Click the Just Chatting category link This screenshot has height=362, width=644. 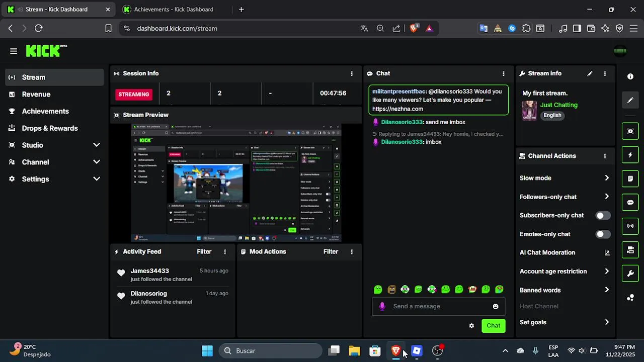coord(558,105)
